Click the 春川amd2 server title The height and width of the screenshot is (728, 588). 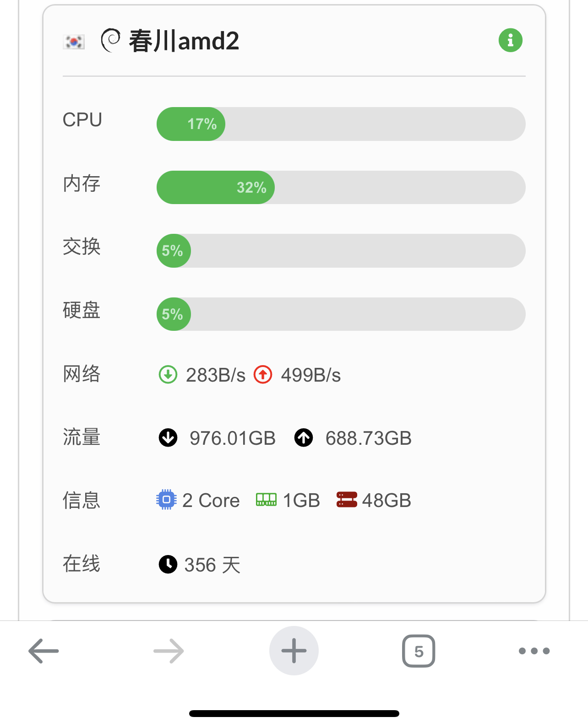(184, 41)
